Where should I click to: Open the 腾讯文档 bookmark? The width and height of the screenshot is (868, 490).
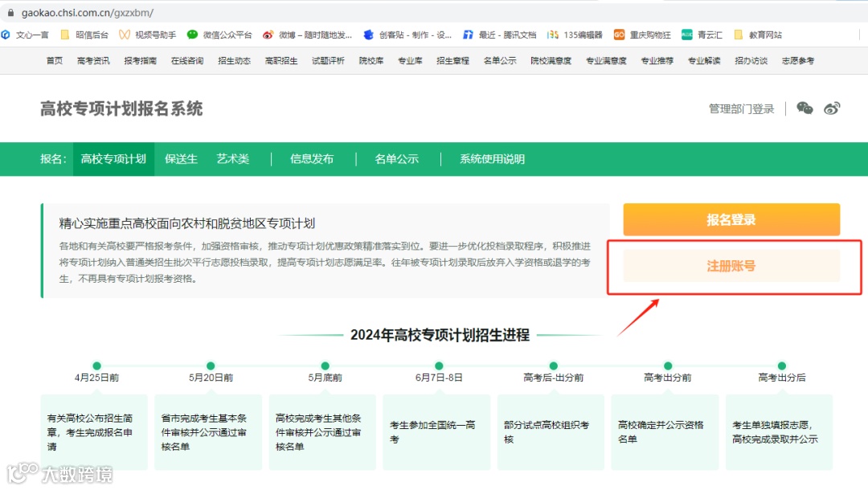point(500,35)
